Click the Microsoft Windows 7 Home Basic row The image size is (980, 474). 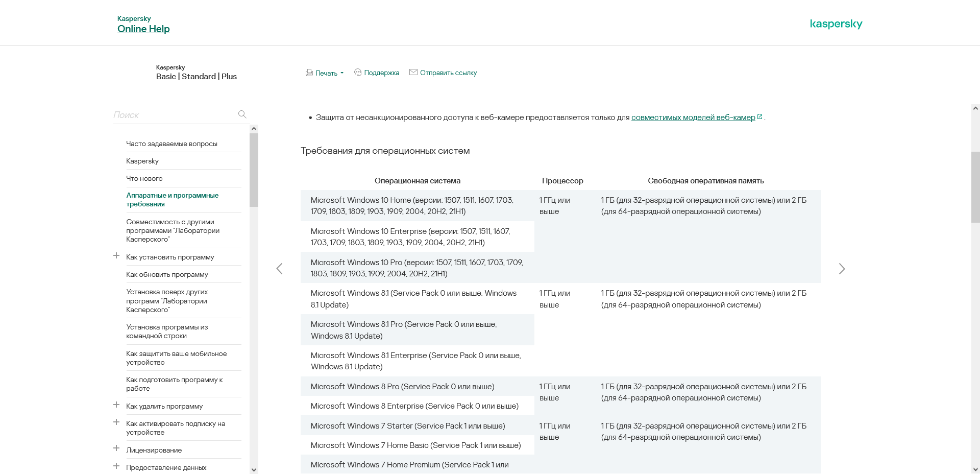[x=418, y=445]
